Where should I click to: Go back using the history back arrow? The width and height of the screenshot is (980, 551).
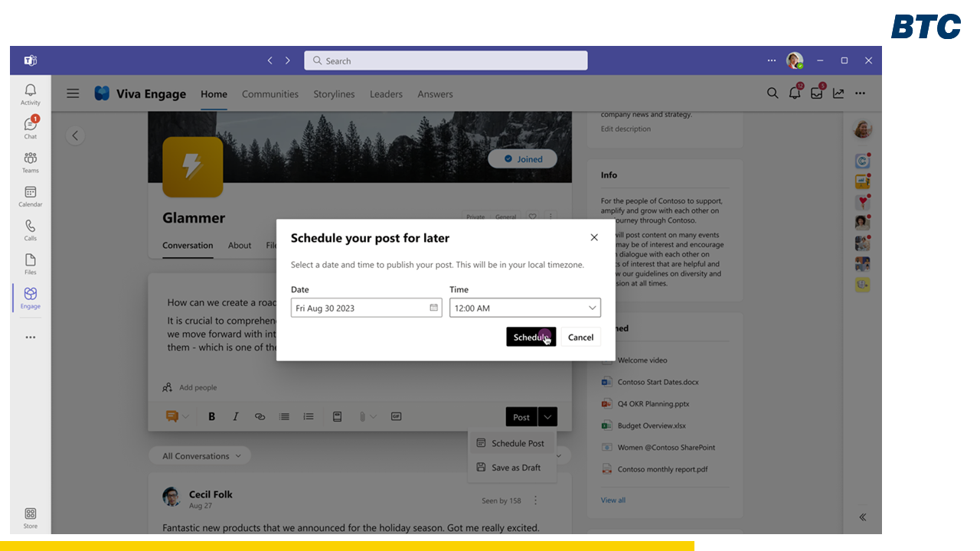269,60
